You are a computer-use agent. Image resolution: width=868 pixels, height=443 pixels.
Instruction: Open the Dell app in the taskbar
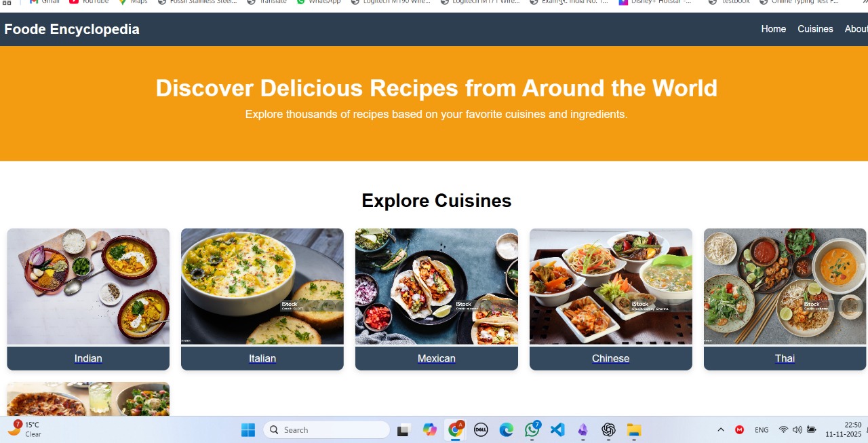pyautogui.click(x=481, y=429)
